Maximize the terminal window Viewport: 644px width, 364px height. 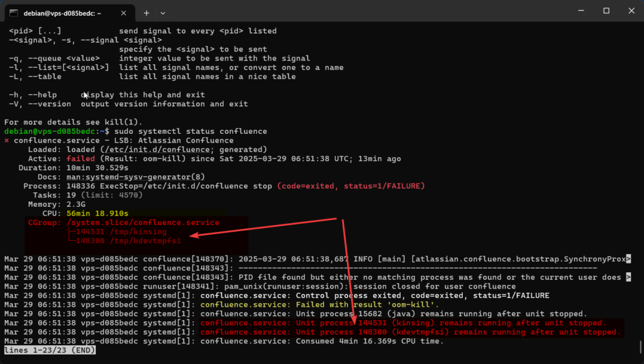click(606, 11)
